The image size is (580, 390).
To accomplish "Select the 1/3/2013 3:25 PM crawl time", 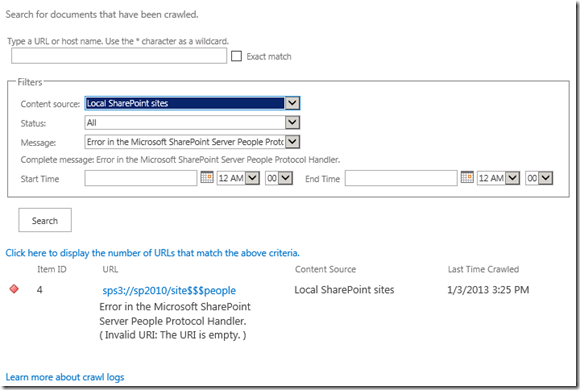I will pyautogui.click(x=488, y=290).
